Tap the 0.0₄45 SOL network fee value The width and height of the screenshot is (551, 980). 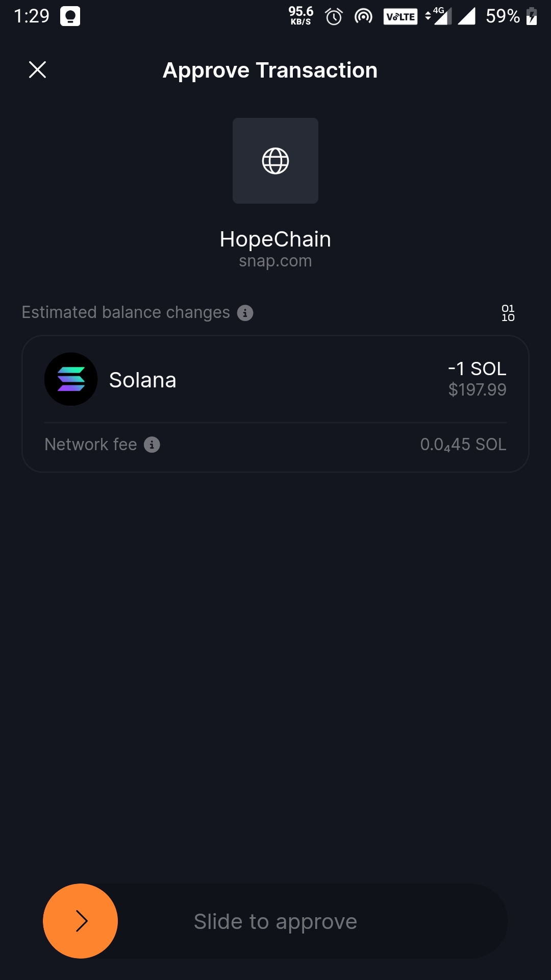463,445
